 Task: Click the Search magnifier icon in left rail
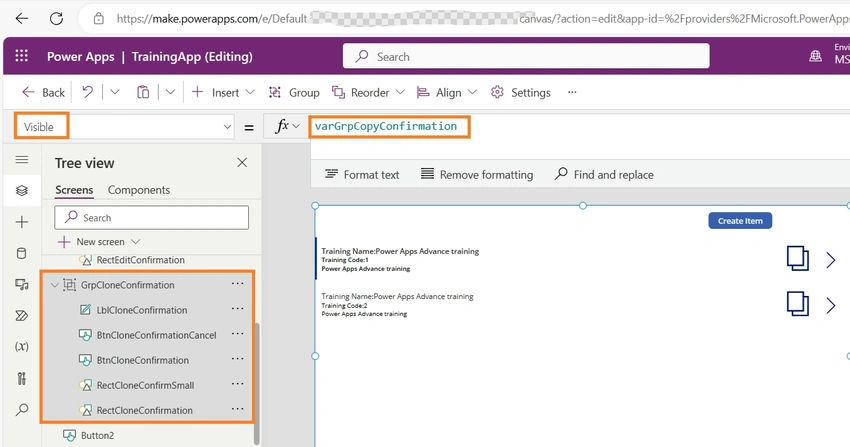coord(22,410)
